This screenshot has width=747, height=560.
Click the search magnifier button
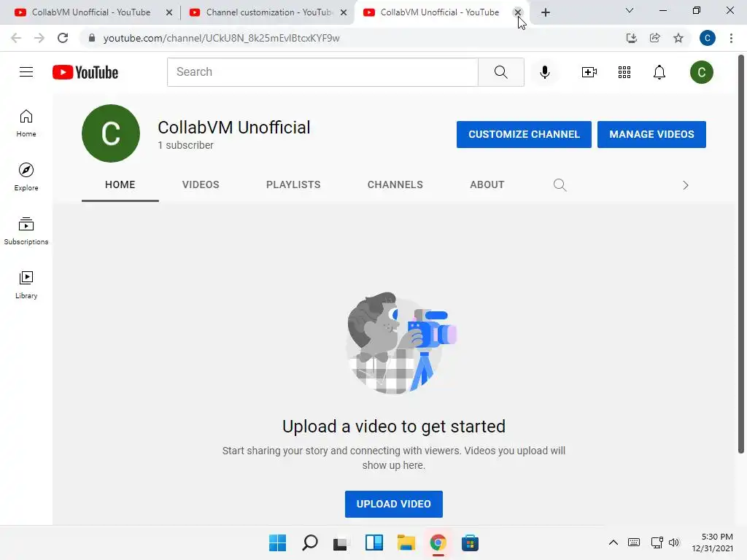(x=500, y=72)
